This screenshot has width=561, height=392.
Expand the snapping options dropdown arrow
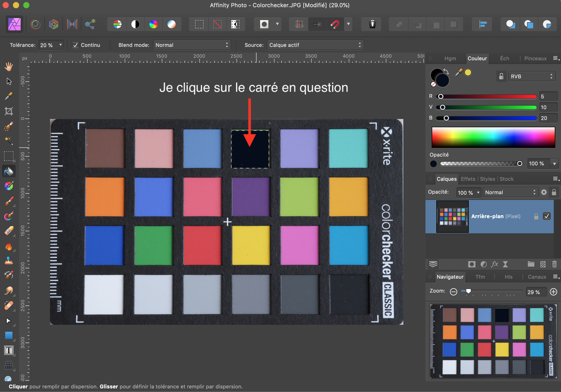[348, 24]
